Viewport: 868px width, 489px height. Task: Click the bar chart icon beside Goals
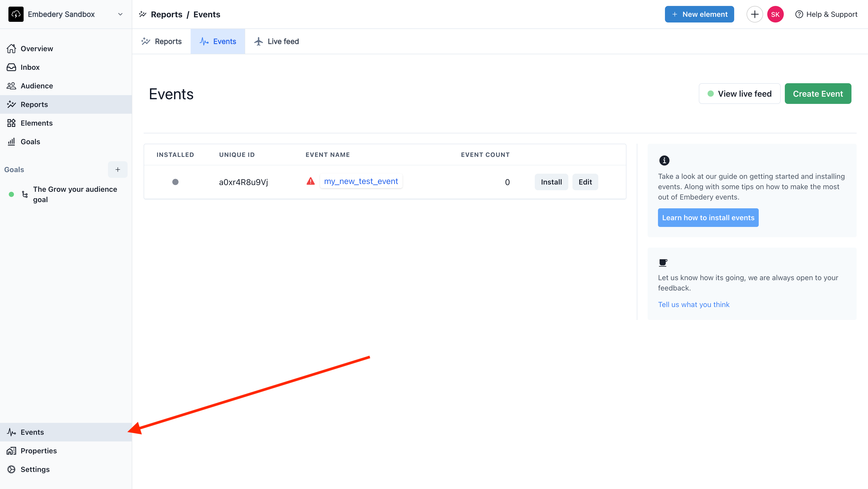pos(11,142)
